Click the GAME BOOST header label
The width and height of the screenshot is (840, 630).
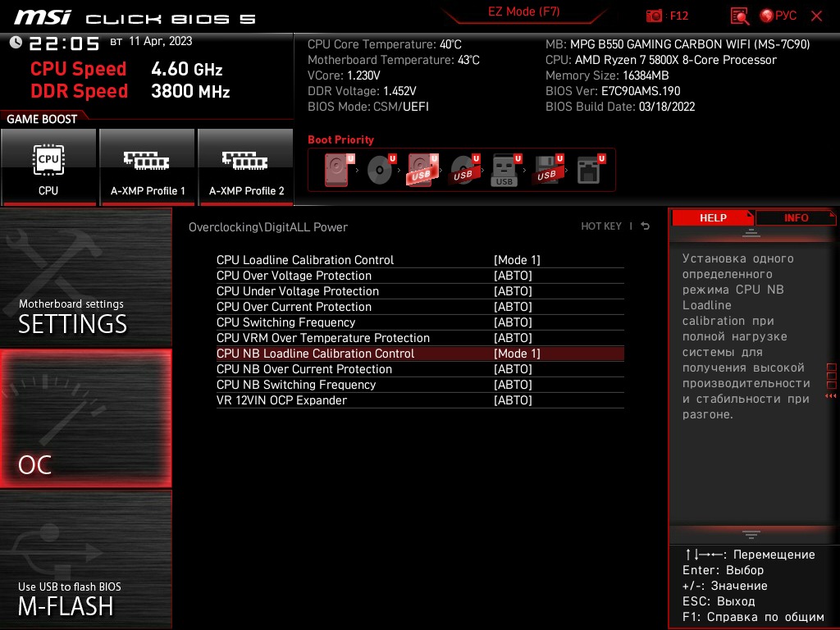pyautogui.click(x=42, y=119)
